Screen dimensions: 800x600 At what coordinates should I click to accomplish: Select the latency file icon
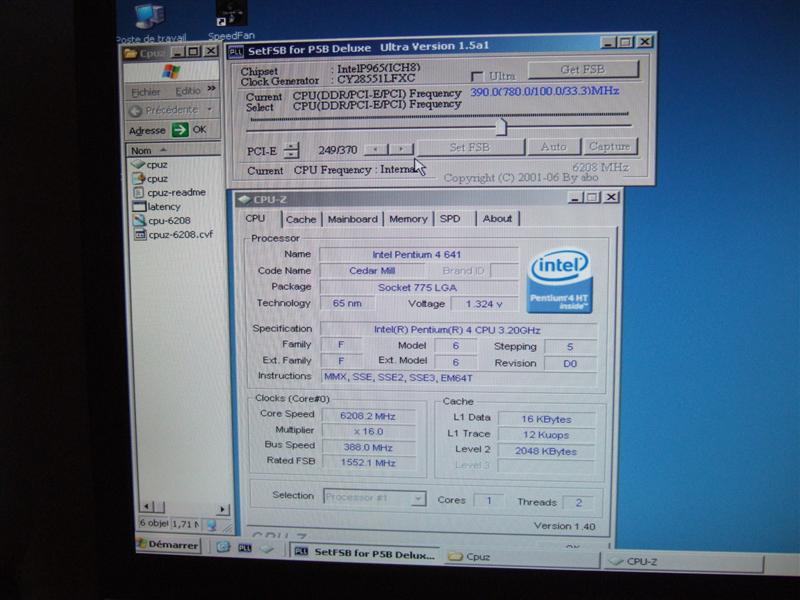pyautogui.click(x=139, y=207)
